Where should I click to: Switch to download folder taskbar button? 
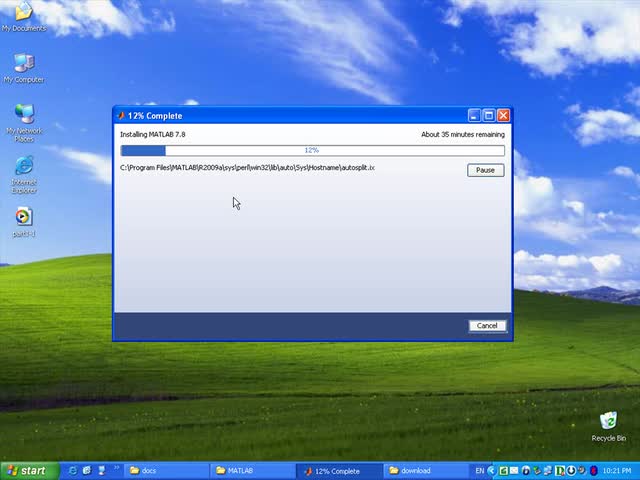pos(425,471)
